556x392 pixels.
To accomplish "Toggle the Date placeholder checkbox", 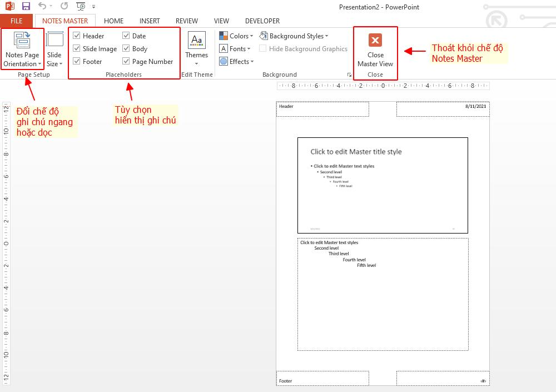I will point(126,36).
